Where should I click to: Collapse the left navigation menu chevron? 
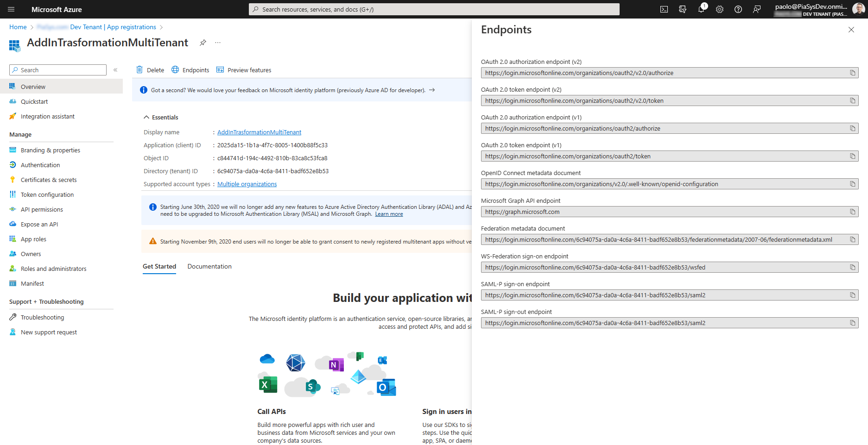coord(115,70)
